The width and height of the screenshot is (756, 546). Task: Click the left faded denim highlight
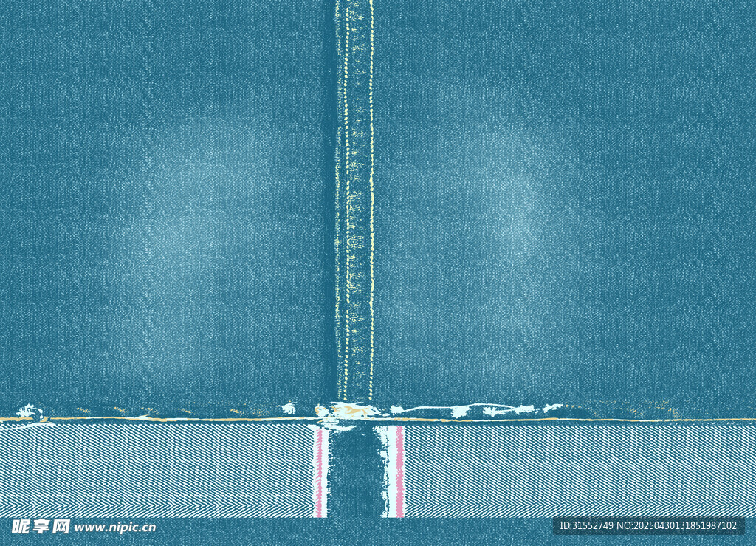(199, 214)
